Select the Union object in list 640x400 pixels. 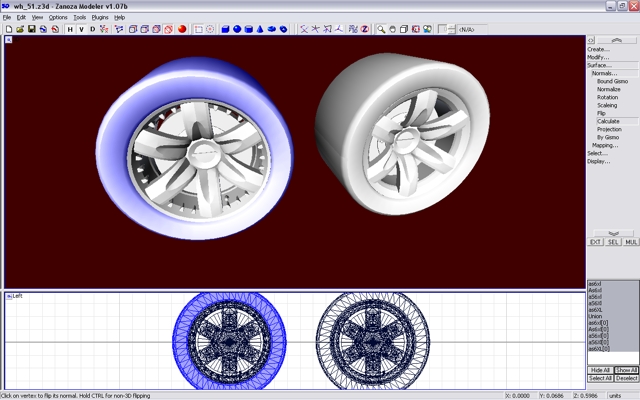tap(597, 316)
